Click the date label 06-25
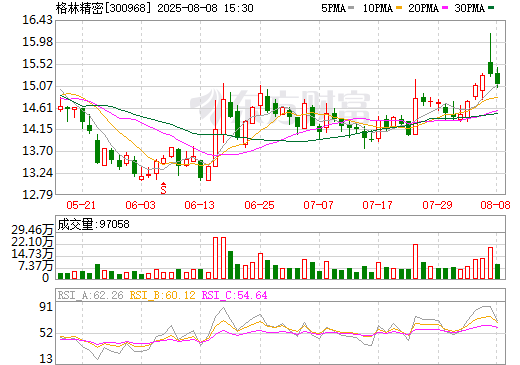520x365 pixels. 259,205
